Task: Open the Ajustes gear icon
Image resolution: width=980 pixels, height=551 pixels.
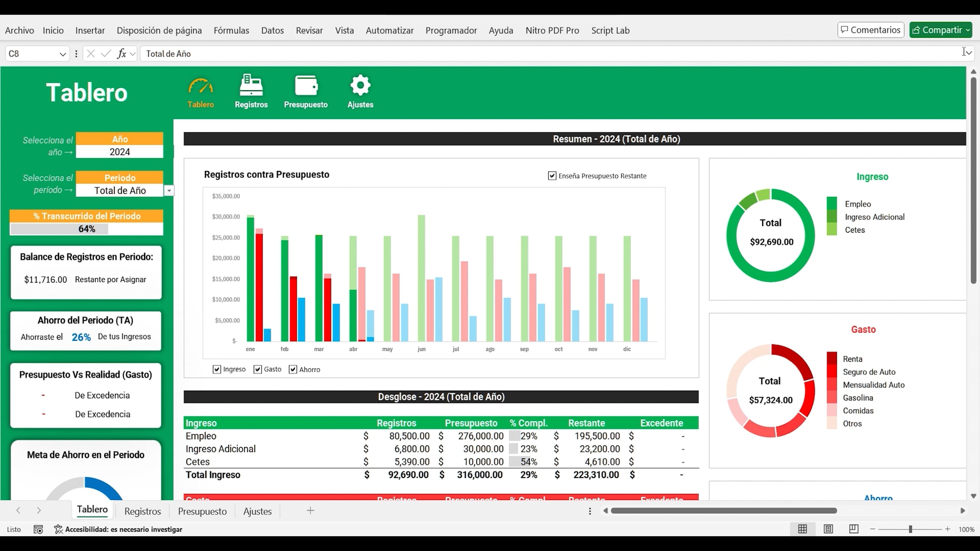Action: pyautogui.click(x=360, y=85)
